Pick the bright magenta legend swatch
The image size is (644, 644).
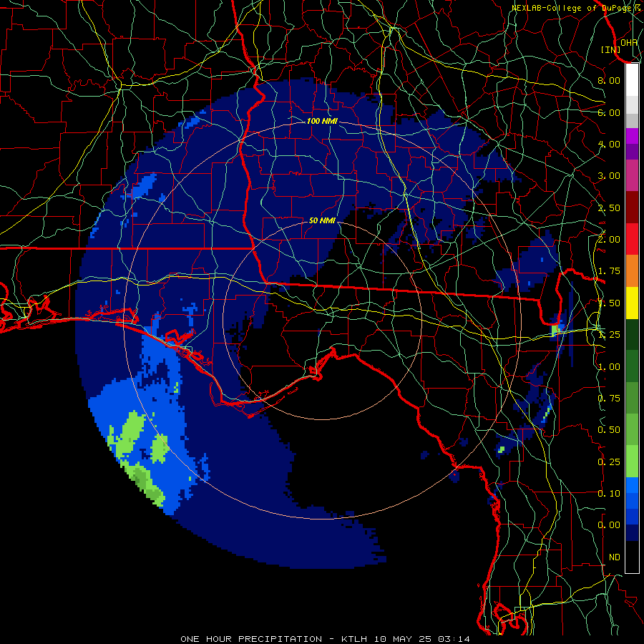click(x=632, y=136)
